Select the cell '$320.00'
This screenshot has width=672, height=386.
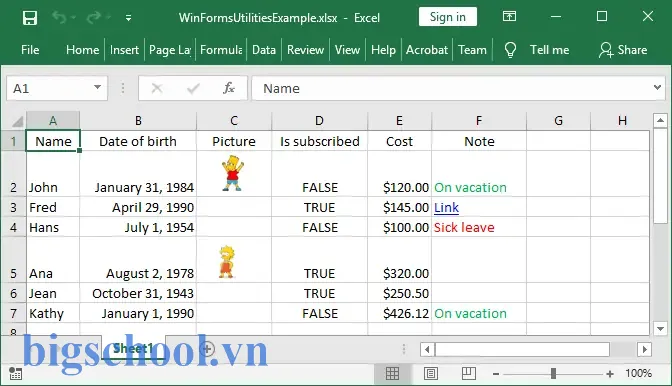point(399,260)
